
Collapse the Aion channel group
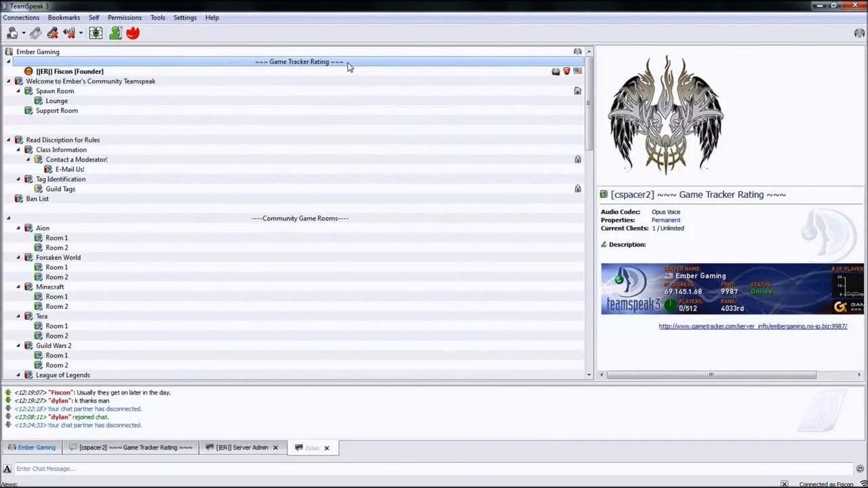(18, 228)
